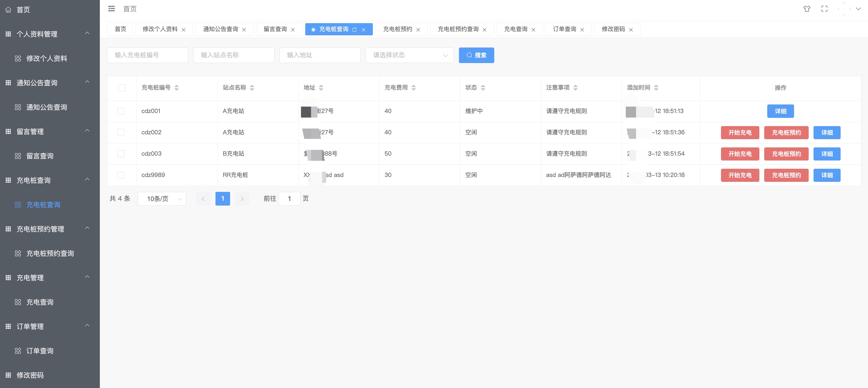Go to previous page arrow
Image resolution: width=868 pixels, height=388 pixels.
pos(203,199)
